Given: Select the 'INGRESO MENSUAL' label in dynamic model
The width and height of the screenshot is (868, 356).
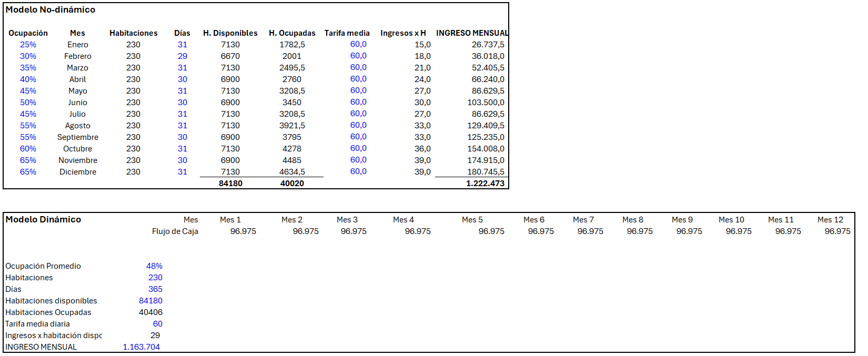Looking at the screenshot, I should 41,347.
